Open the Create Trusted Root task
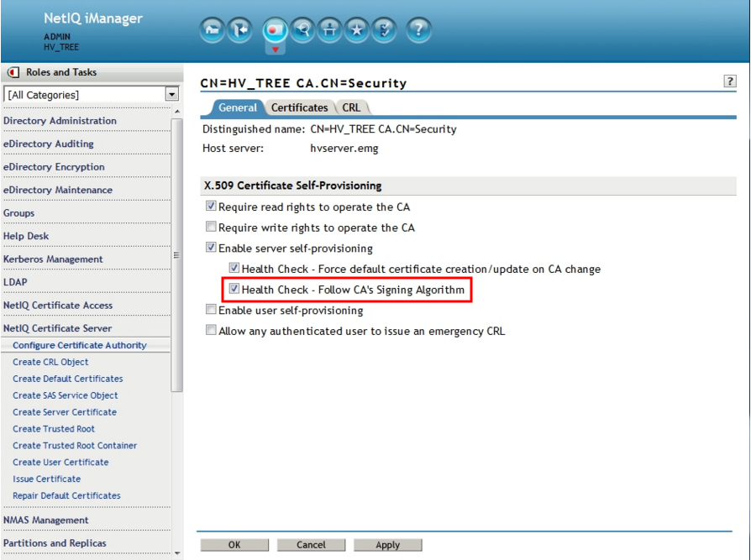This screenshot has height=560, width=751. coord(54,429)
